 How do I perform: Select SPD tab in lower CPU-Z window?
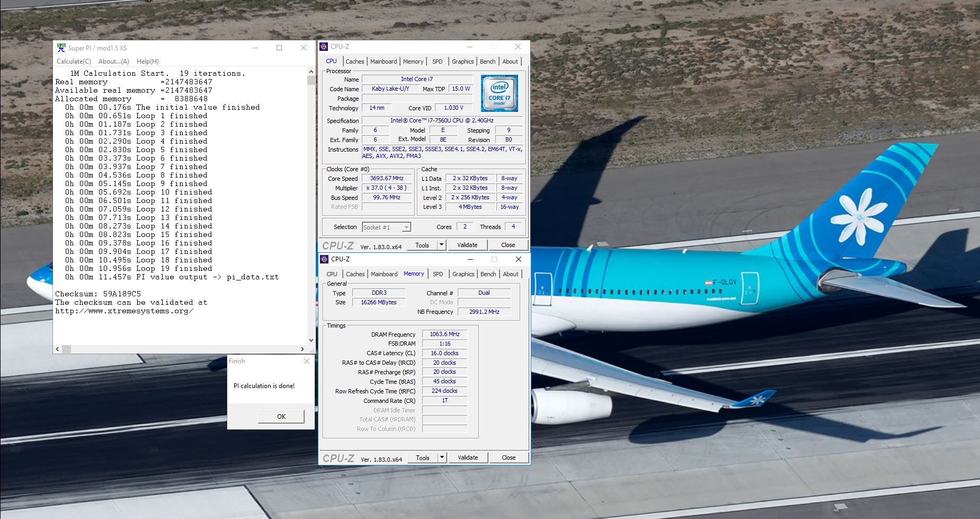(438, 274)
